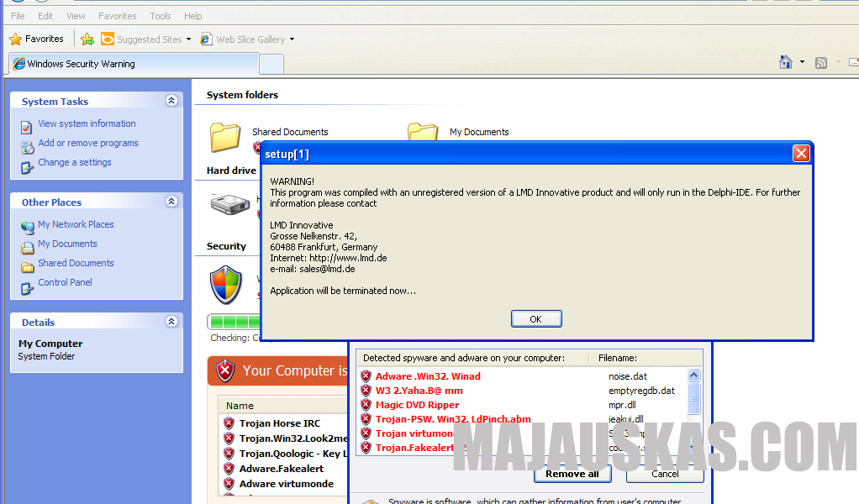
Task: Collapse the Details panel
Action: pos(171,322)
